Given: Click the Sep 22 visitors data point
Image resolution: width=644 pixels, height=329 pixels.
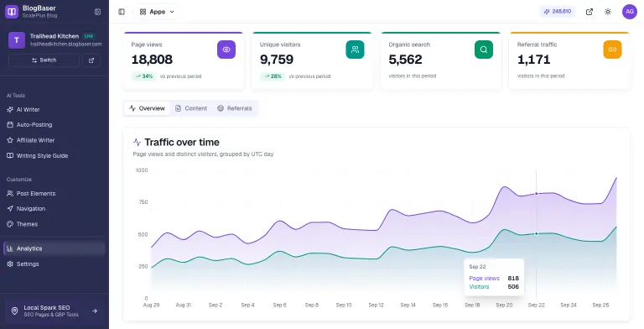Looking at the screenshot, I should [537, 233].
